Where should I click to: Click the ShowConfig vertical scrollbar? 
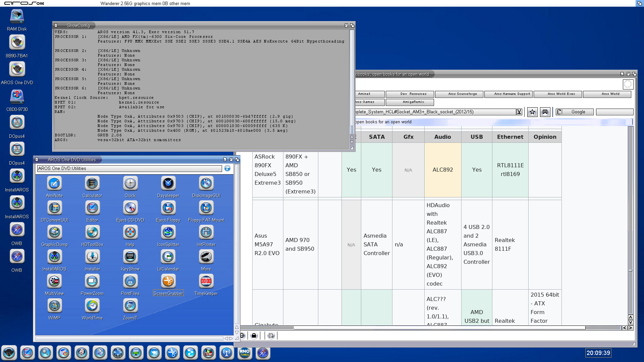352,82
